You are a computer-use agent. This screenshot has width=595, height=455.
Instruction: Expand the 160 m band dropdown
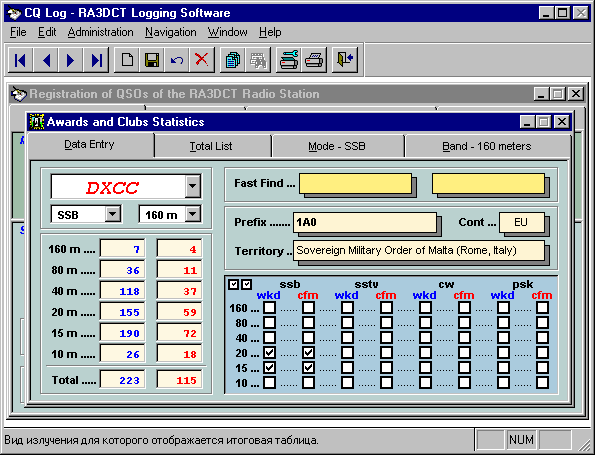click(x=193, y=214)
